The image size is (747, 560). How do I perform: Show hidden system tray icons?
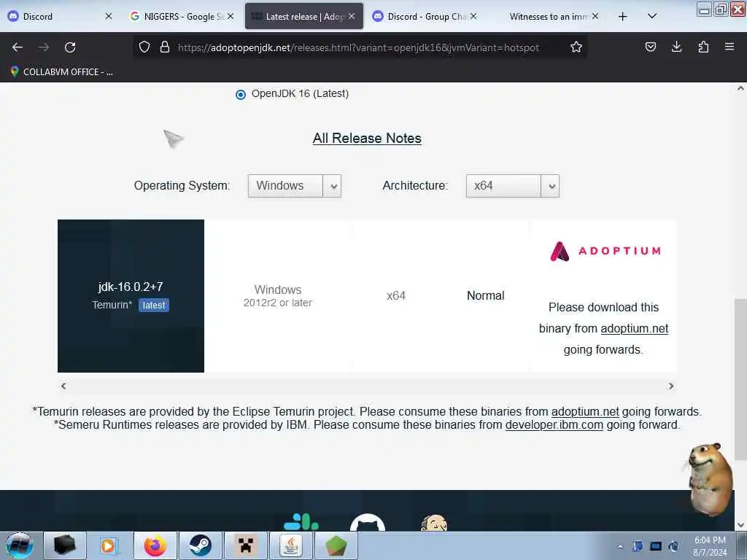[620, 547]
